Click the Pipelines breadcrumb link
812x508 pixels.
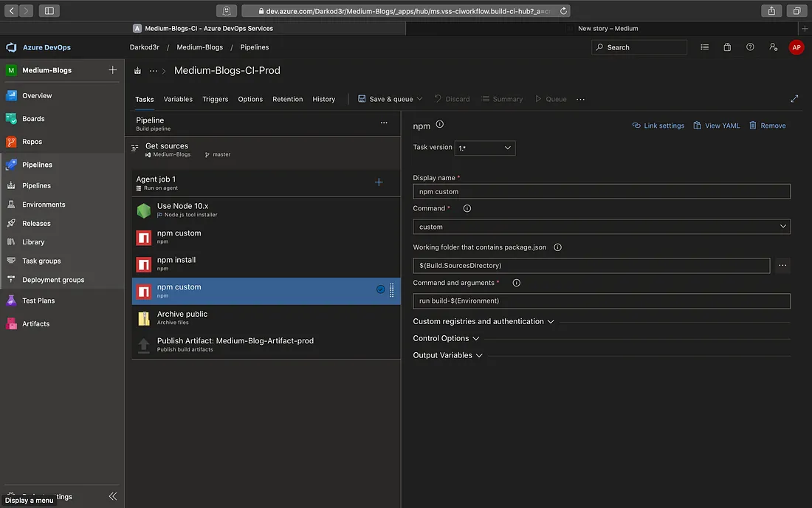click(254, 47)
